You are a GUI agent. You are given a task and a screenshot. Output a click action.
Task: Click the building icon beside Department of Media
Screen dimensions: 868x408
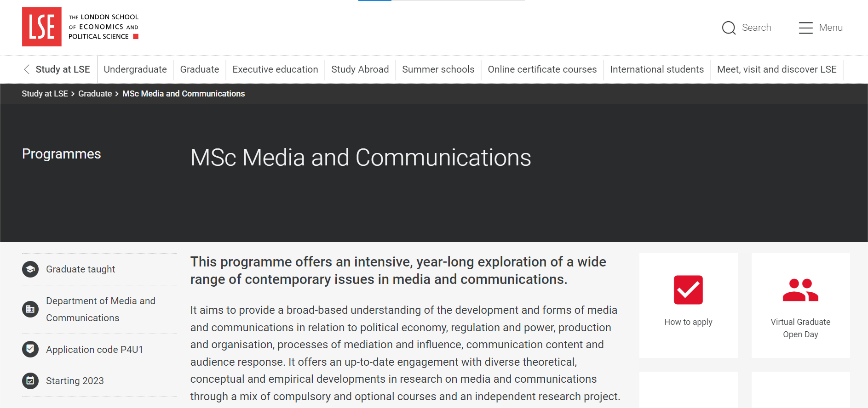(30, 309)
